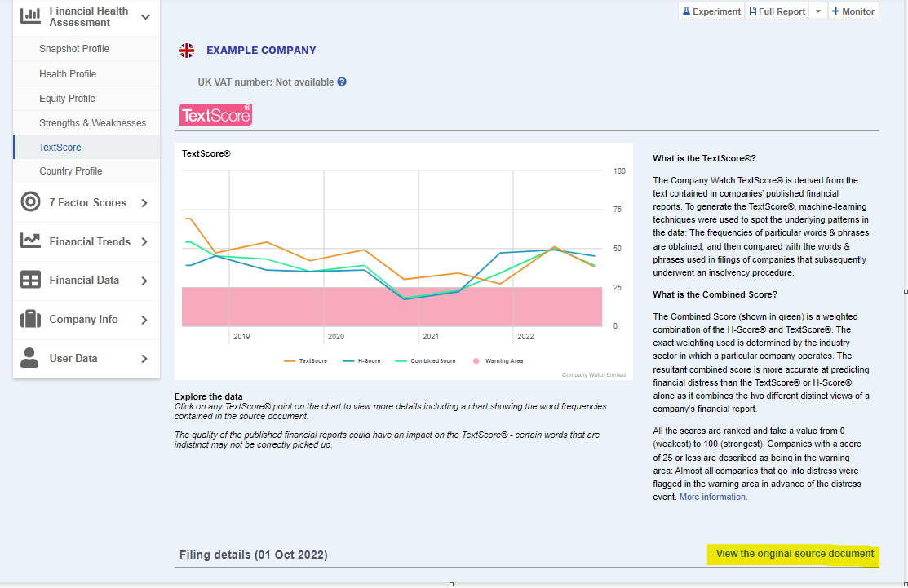Image resolution: width=908 pixels, height=588 pixels.
Task: Click the Financial Trends line-chart icon
Action: pyautogui.click(x=30, y=241)
